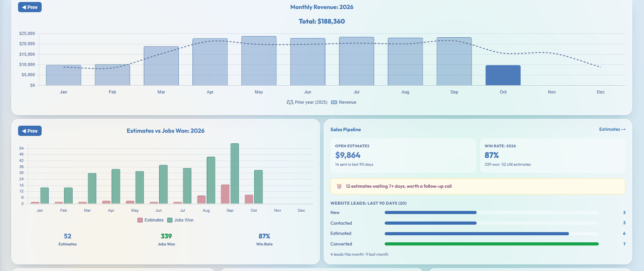
Task: Toggle pink Estimates legend swatch
Action: point(140,220)
